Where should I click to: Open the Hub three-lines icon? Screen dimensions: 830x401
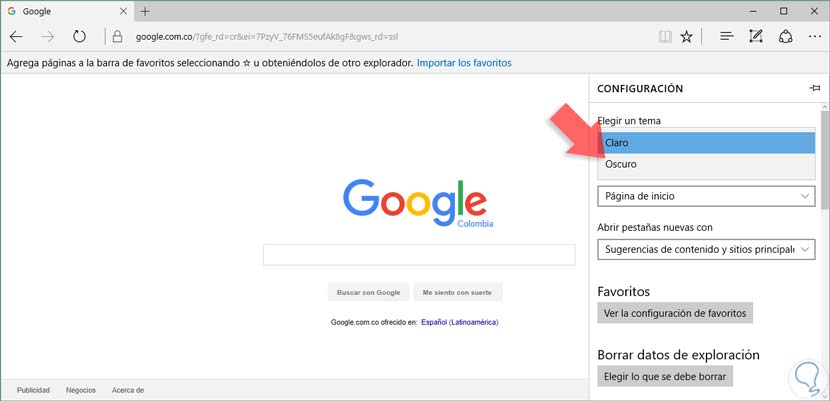coord(727,37)
